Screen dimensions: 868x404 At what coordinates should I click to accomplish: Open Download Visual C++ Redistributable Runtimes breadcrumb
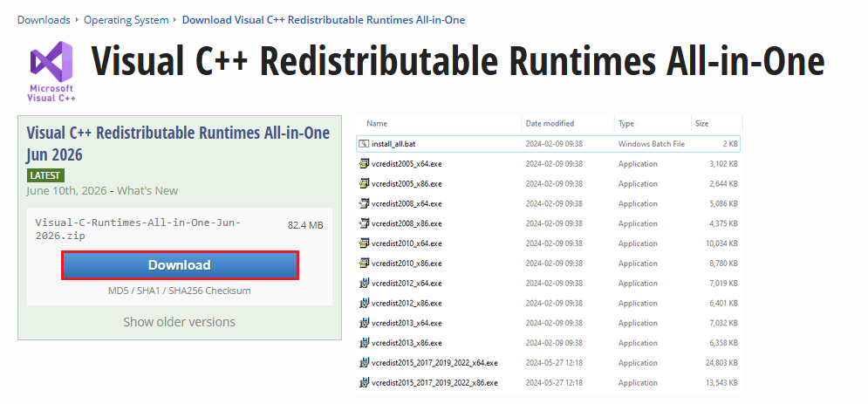tap(324, 20)
